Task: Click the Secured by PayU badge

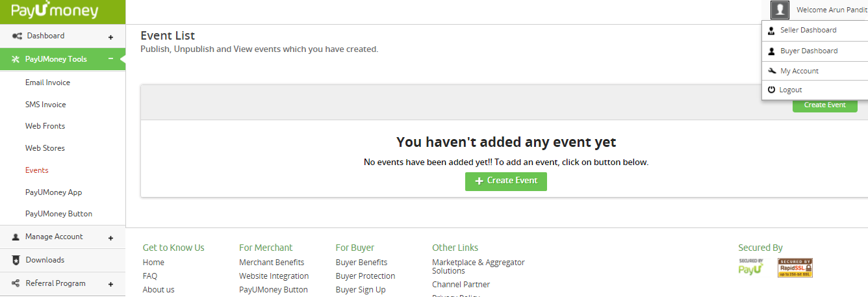Action: click(750, 267)
